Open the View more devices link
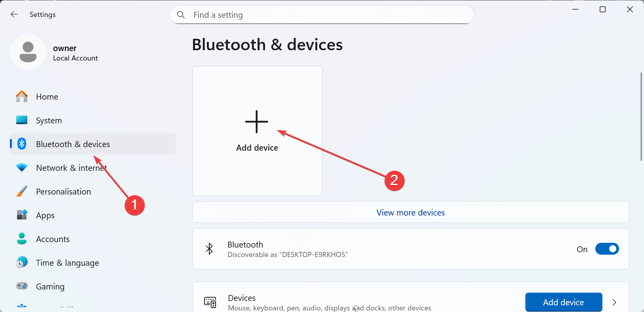Image resolution: width=644 pixels, height=312 pixels. [x=410, y=213]
